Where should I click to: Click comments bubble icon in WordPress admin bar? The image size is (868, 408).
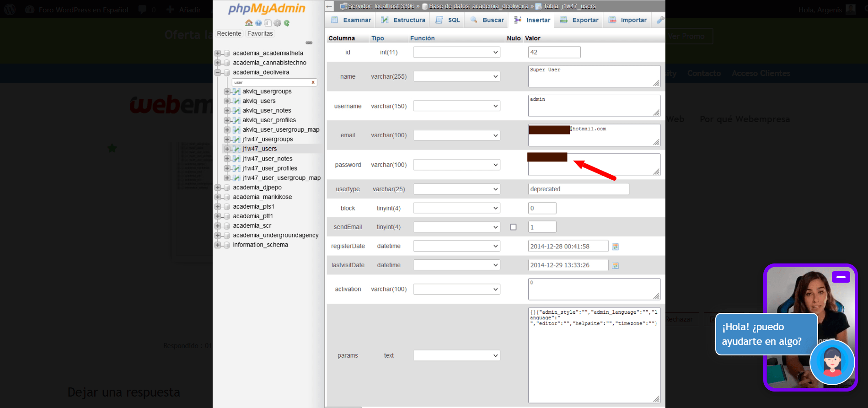pos(143,10)
